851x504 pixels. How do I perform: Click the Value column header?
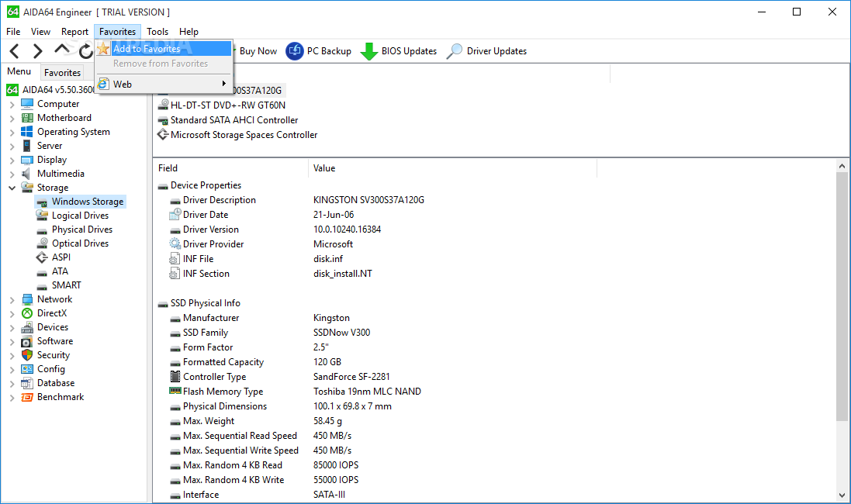[452, 168]
